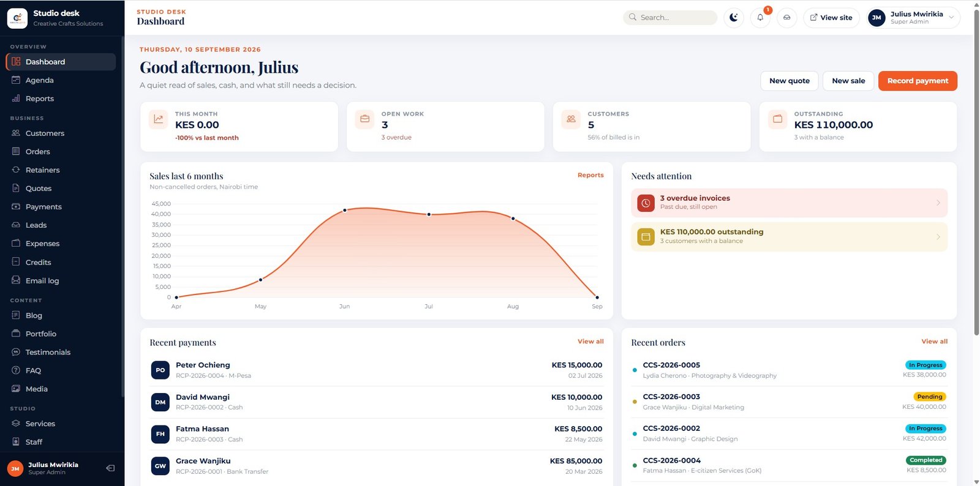View all recent payments
Screen dimensions: 980x486
coord(590,342)
